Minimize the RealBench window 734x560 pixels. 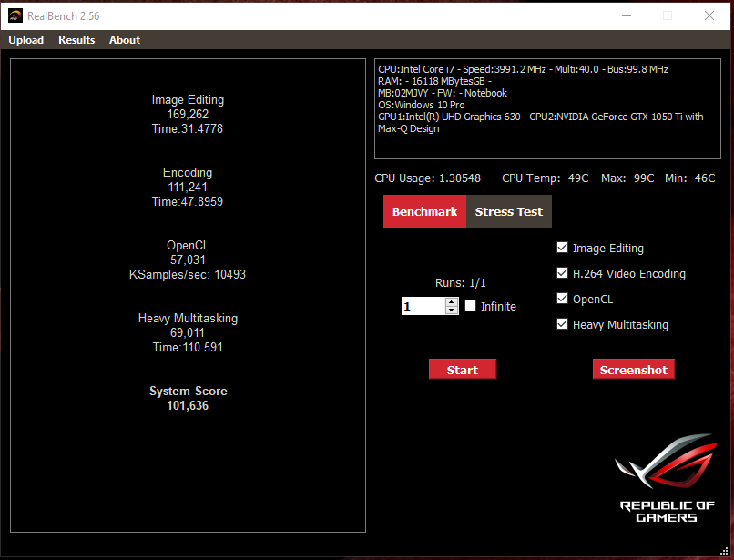coord(627,15)
